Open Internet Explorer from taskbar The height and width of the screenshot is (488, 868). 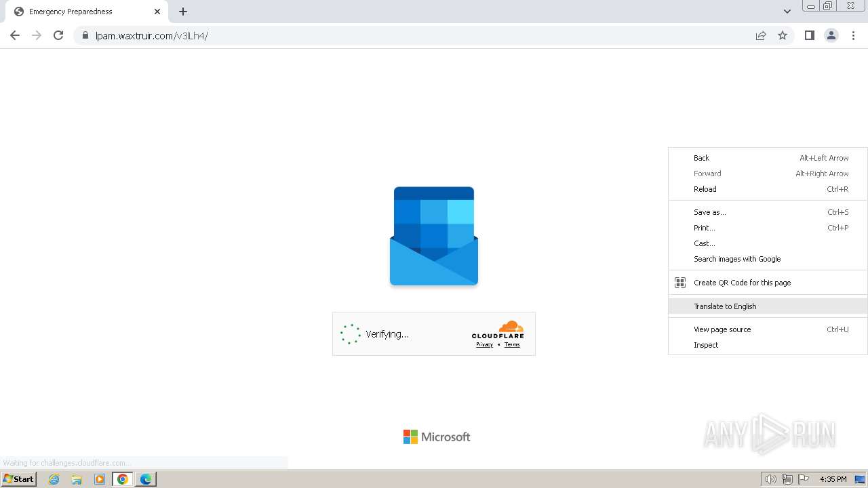[x=54, y=479]
